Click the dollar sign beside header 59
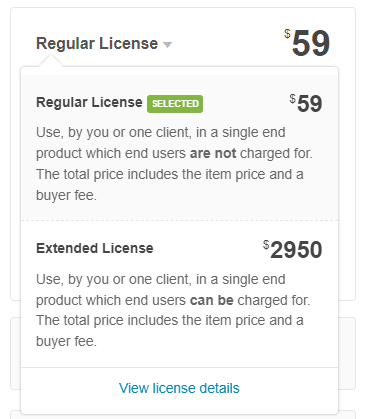This screenshot has height=419, width=367. [287, 34]
